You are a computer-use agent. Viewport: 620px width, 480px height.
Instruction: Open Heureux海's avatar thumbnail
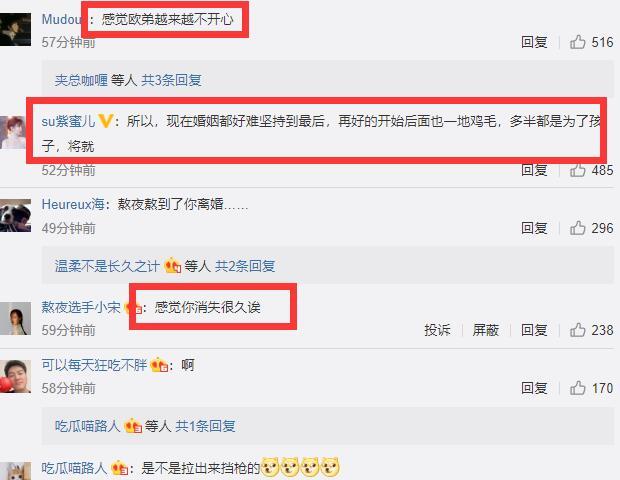click(x=15, y=215)
